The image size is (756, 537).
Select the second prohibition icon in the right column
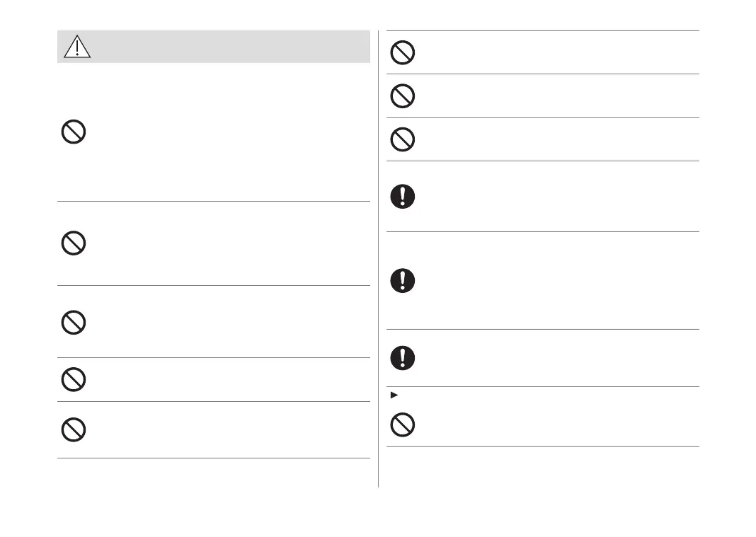click(x=402, y=96)
